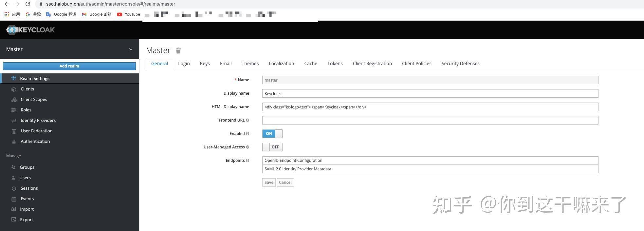Select the General tab

click(159, 64)
